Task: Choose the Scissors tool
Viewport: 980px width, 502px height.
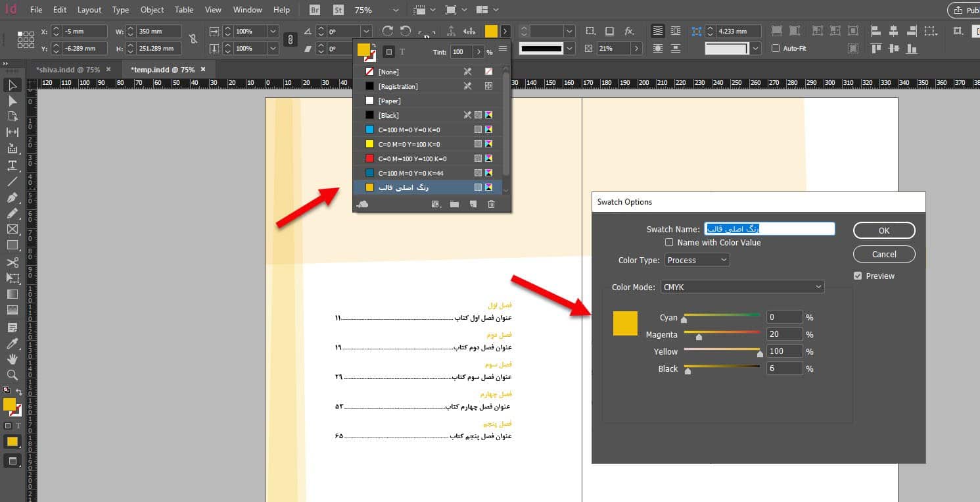Action: (12, 262)
